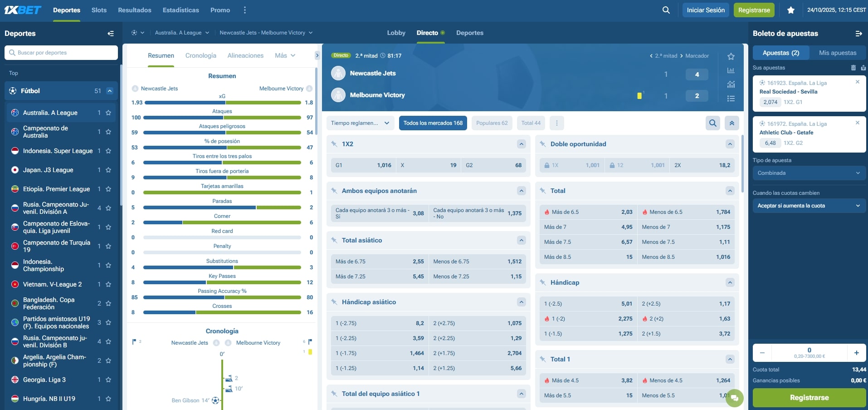Open the market search magnifier button

713,123
